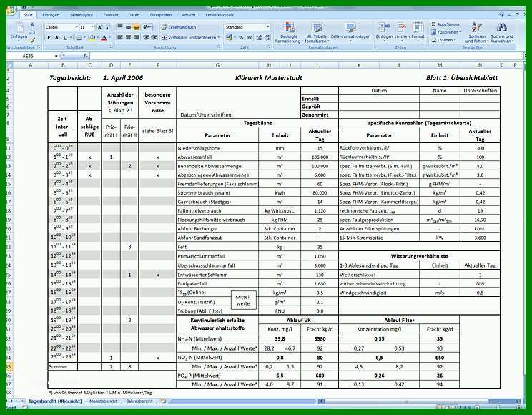Switch to the Einfügen ribbon tab
532x415 pixels.
51,15
